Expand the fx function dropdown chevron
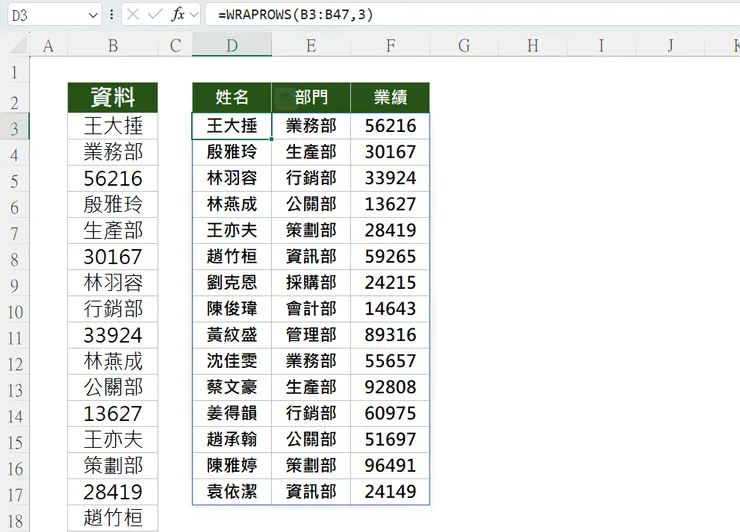The height and width of the screenshot is (532, 740). (193, 15)
